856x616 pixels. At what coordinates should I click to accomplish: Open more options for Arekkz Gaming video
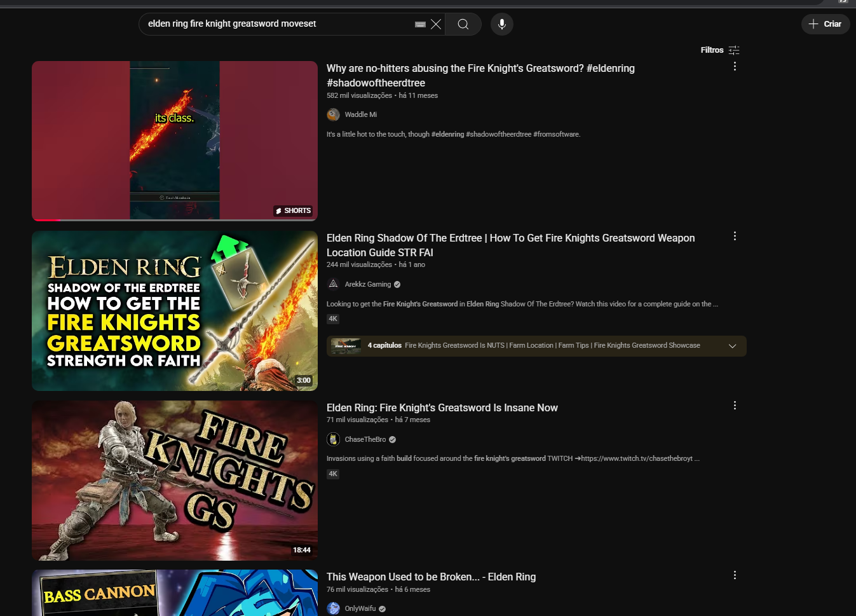pyautogui.click(x=735, y=236)
